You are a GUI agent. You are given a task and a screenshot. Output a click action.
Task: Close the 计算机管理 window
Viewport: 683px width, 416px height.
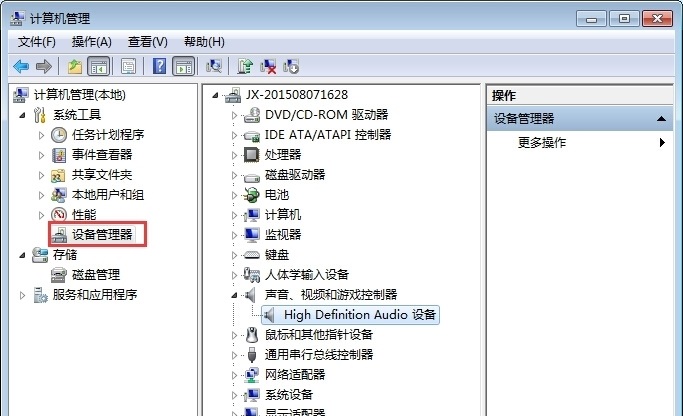click(657, 19)
